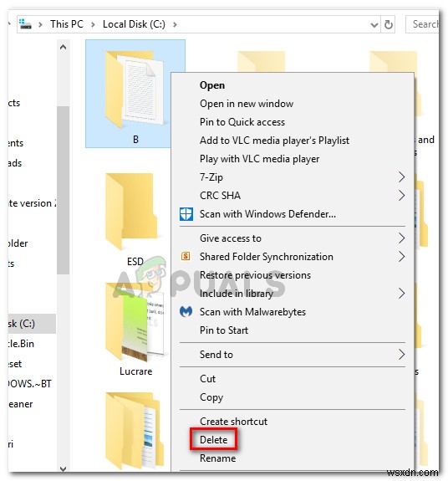
Task: Click Local Disk (C:) in breadcrumb path
Action: coord(134,24)
